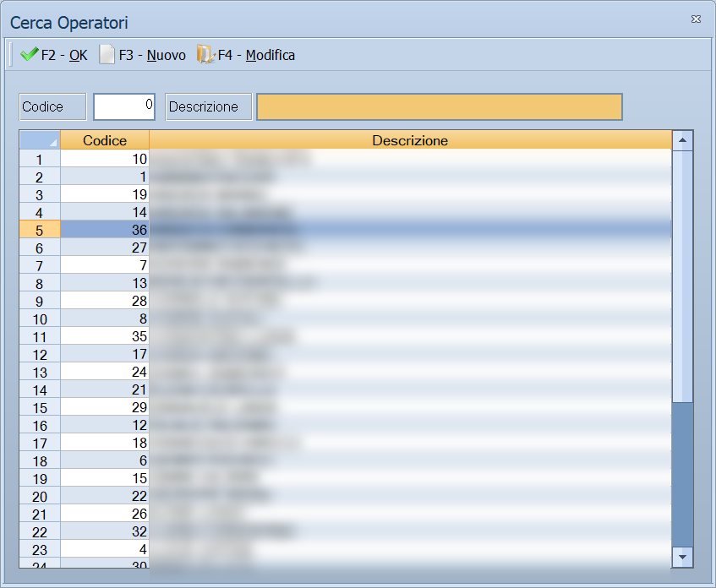Click the Codice cell with value 26
Screen dimensions: 716x588
click(x=105, y=514)
